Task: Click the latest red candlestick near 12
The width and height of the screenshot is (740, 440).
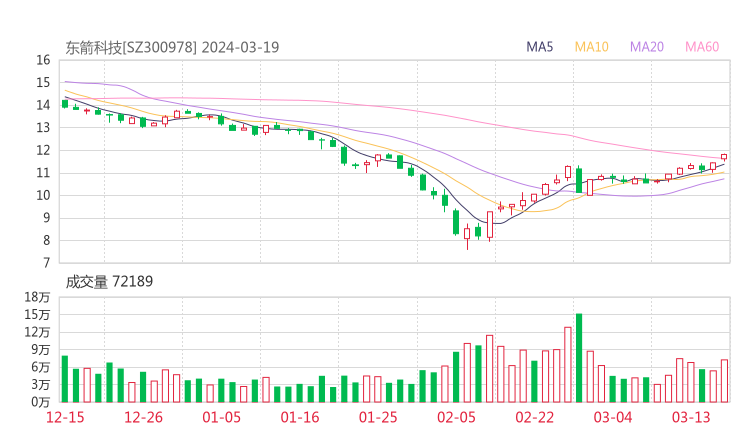Action: 724,157
